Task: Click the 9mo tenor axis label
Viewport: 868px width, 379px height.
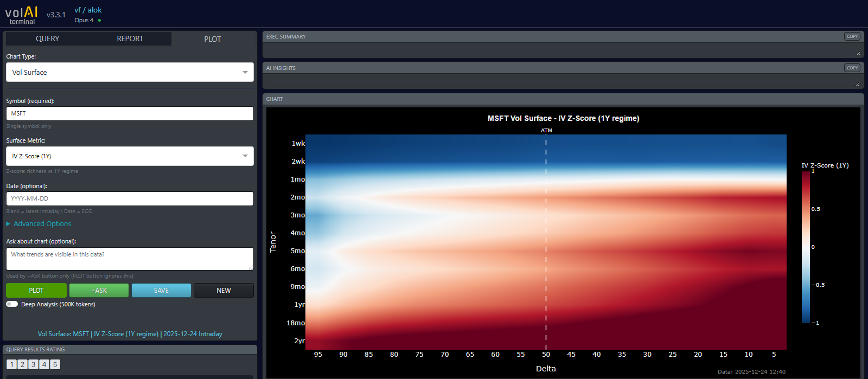Action: click(x=297, y=286)
